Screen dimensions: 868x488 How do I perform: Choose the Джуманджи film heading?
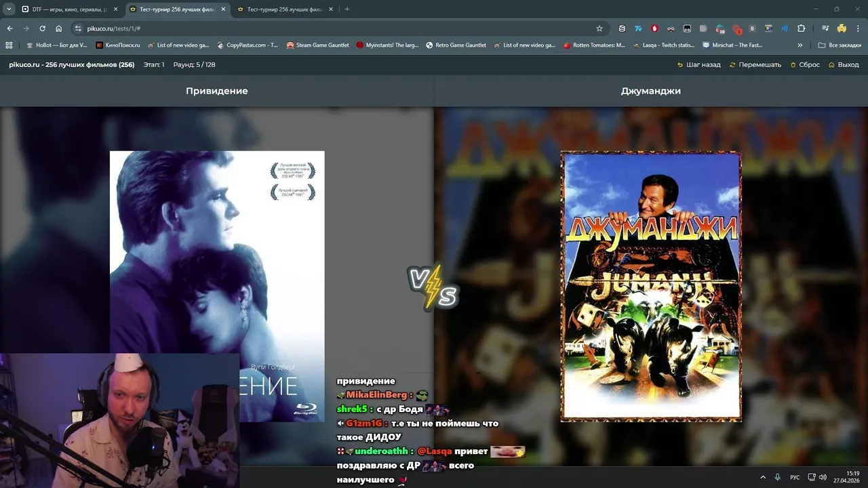click(651, 91)
